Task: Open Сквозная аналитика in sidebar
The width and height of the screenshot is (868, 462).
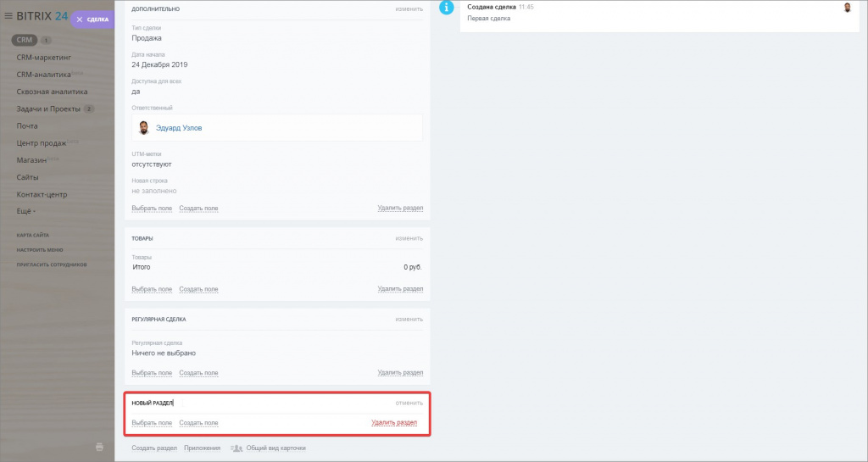Action: (52, 92)
